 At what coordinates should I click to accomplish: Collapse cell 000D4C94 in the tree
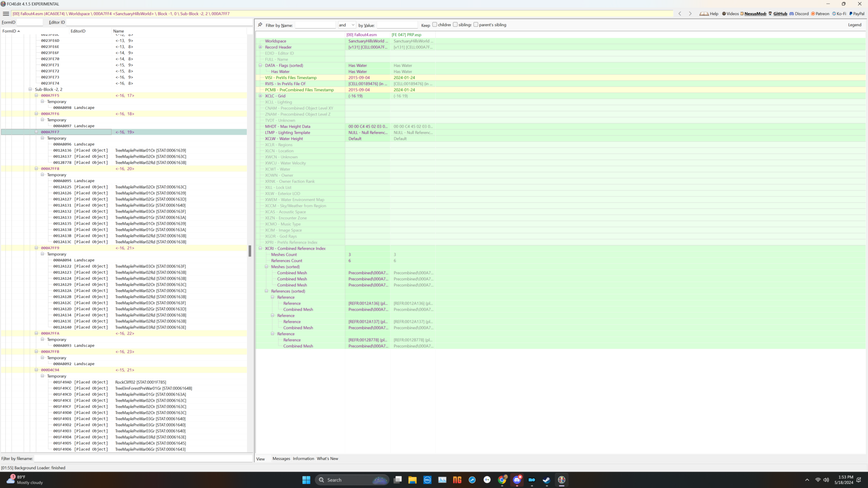coord(36,370)
